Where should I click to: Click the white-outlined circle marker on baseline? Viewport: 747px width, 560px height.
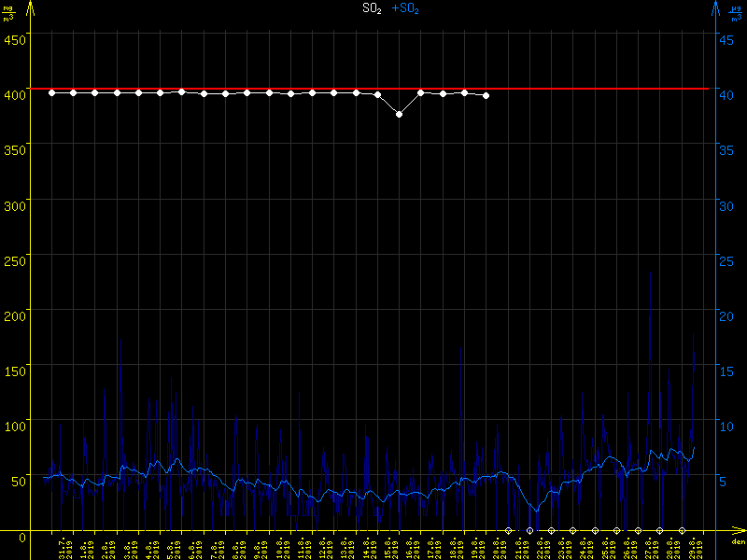click(x=529, y=531)
